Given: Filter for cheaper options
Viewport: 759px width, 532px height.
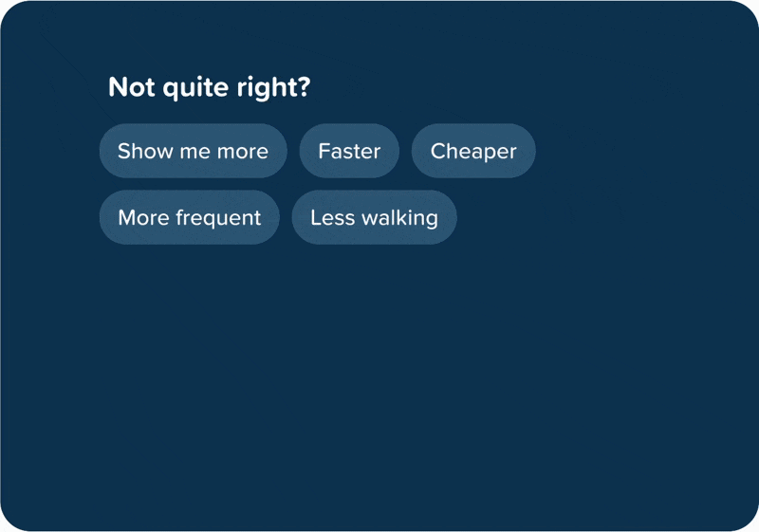Looking at the screenshot, I should pyautogui.click(x=473, y=151).
